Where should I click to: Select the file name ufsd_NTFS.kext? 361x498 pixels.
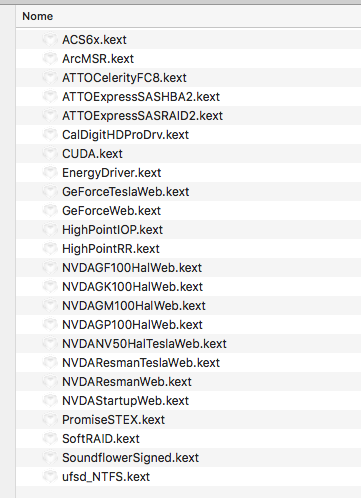pos(106,477)
